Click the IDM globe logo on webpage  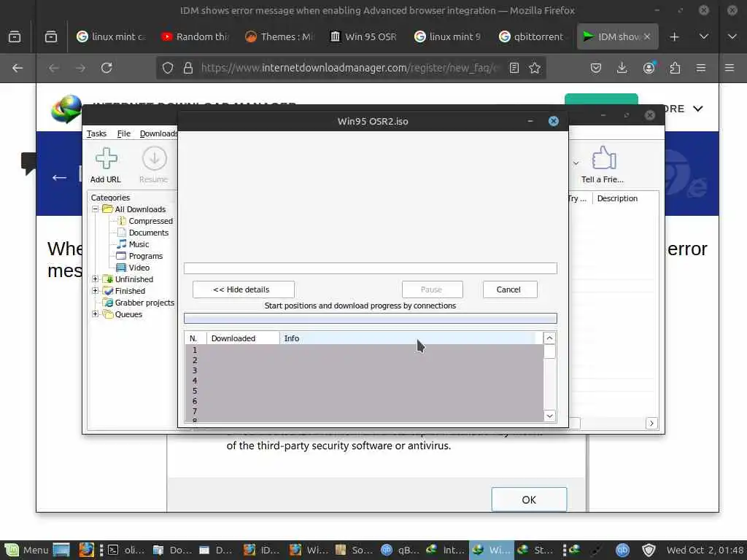click(66, 109)
